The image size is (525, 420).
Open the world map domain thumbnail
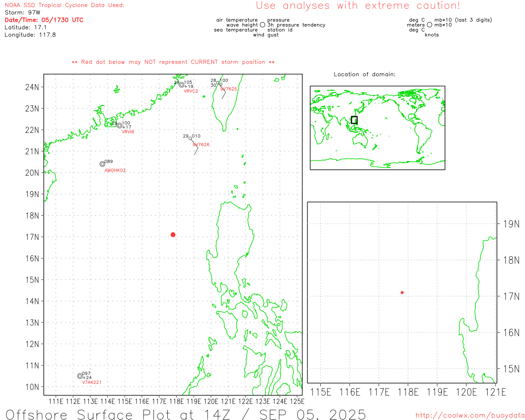[x=377, y=128]
